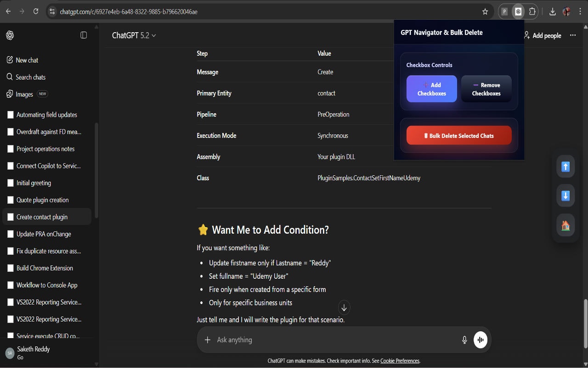Click the scroll-to-bottom chevron in the chat
588x368 pixels.
coord(344,307)
